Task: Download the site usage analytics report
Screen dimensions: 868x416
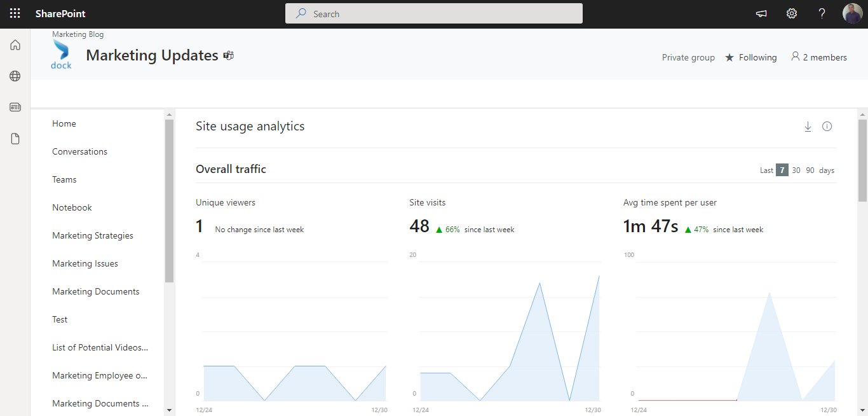Action: (808, 126)
